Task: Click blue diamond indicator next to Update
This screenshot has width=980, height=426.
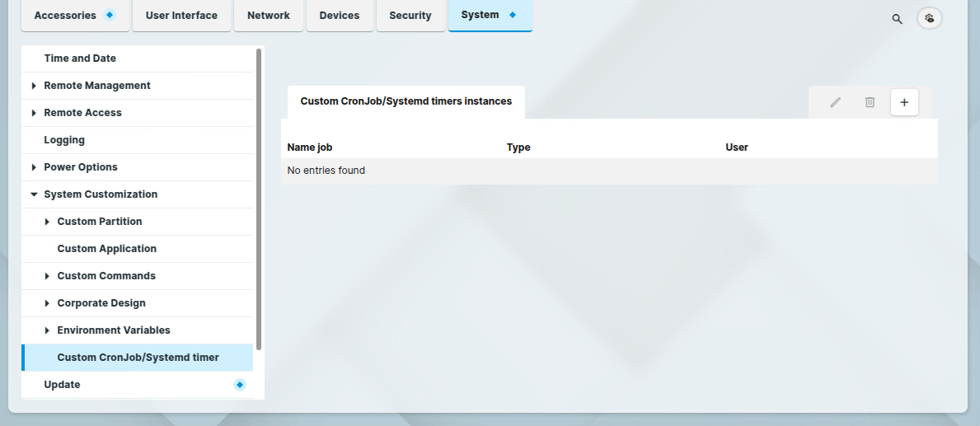Action: point(240,385)
